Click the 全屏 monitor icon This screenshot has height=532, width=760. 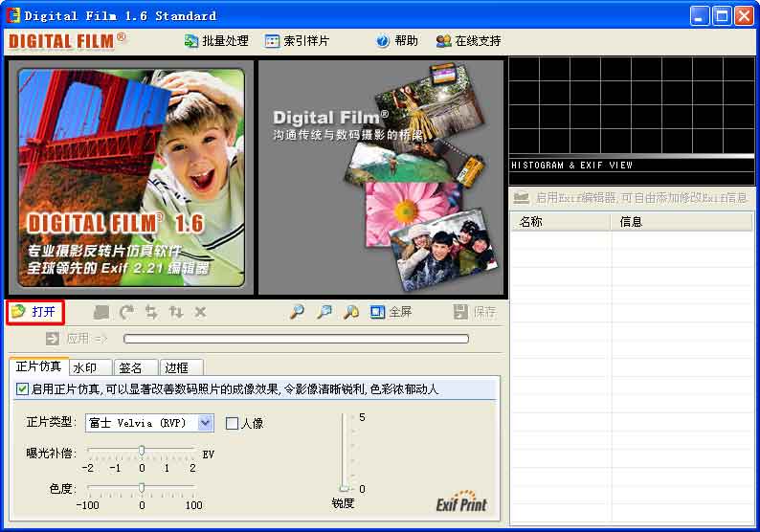click(377, 312)
